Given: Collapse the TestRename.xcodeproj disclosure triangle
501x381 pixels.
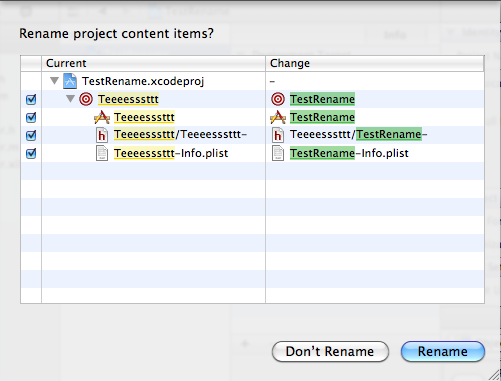Looking at the screenshot, I should [x=54, y=81].
